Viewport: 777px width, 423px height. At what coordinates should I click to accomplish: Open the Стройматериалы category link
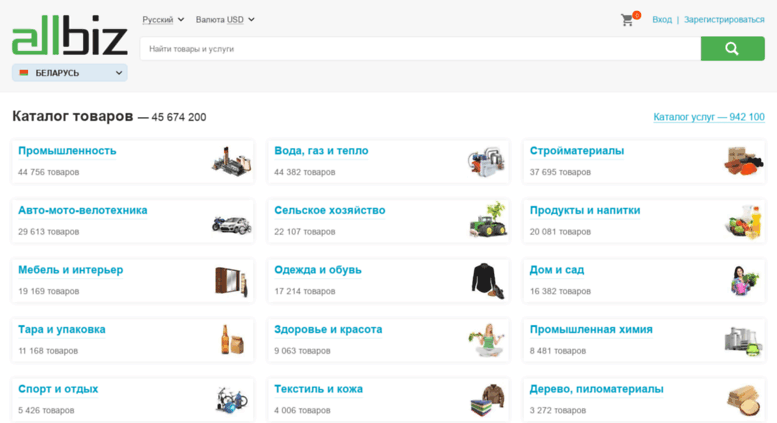(577, 151)
